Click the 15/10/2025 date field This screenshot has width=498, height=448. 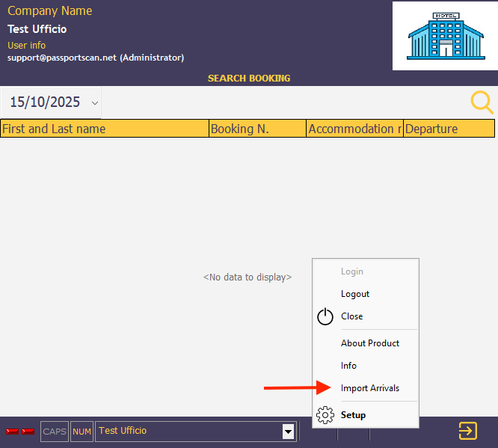[43, 102]
